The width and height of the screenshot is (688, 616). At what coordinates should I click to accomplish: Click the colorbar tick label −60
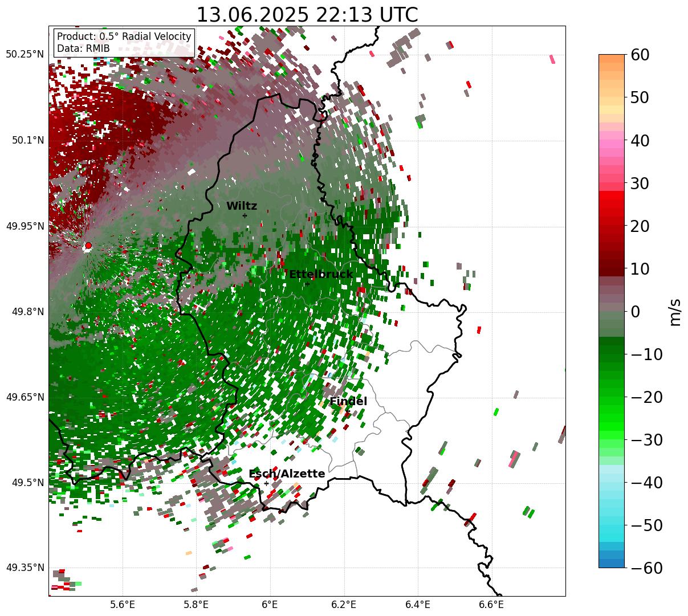(x=646, y=568)
